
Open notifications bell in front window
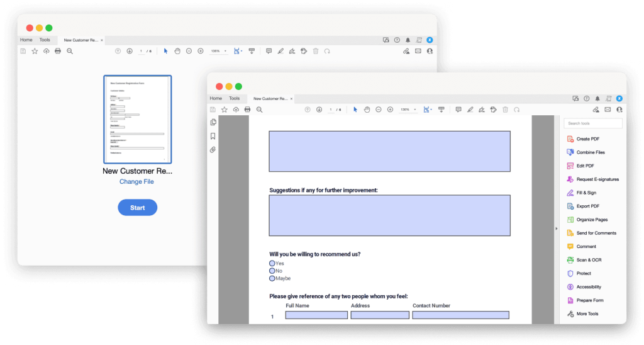[597, 99]
